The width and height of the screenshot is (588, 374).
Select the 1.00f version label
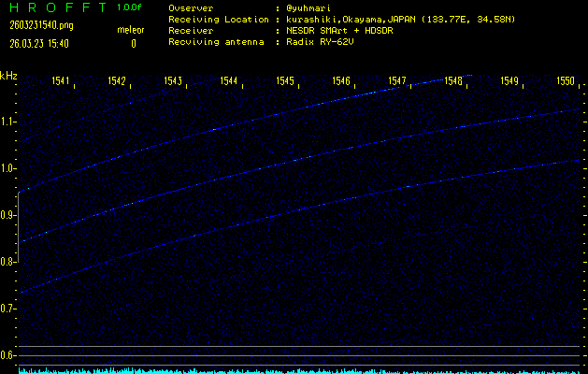[x=130, y=7]
